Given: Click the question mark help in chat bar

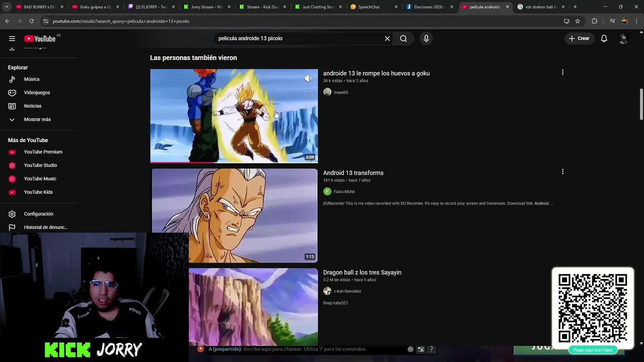Looking at the screenshot, I should pyautogui.click(x=431, y=349).
